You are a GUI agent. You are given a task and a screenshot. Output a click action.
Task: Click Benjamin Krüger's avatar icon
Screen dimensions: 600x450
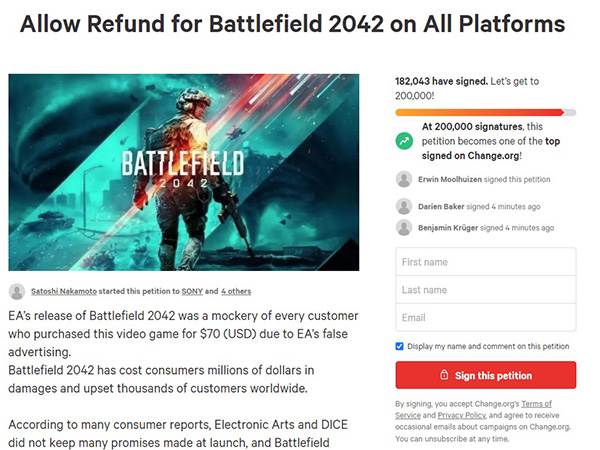click(x=404, y=227)
